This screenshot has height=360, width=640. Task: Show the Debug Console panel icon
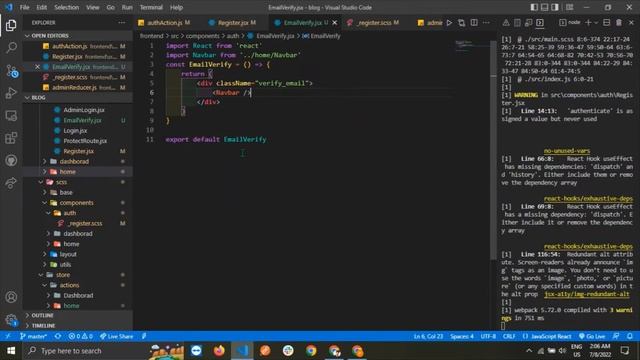(529, 23)
